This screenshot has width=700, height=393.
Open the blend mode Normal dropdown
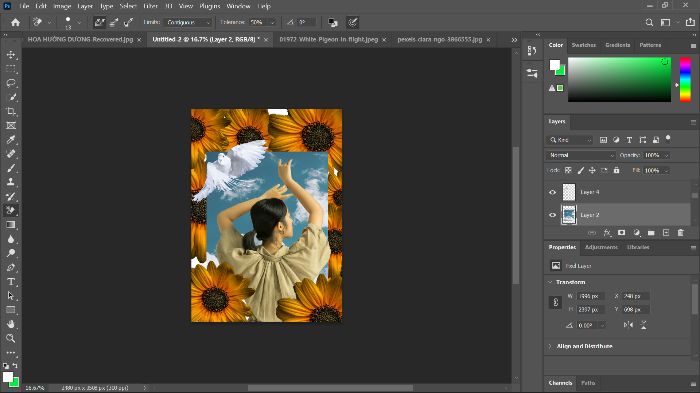581,155
